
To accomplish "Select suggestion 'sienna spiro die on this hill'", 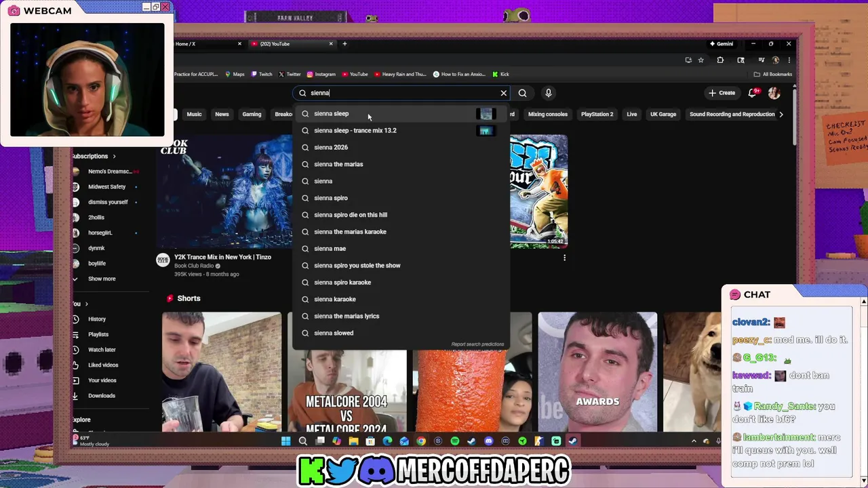I will pos(401,215).
